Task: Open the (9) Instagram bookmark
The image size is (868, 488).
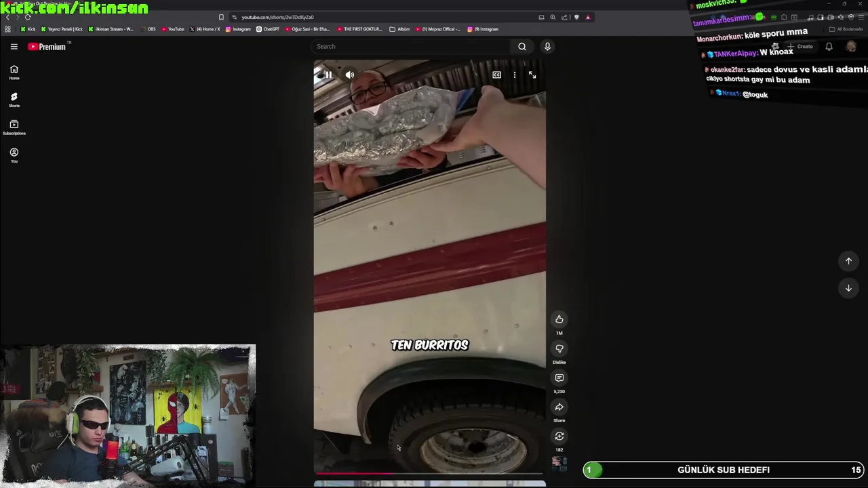Action: 483,29
